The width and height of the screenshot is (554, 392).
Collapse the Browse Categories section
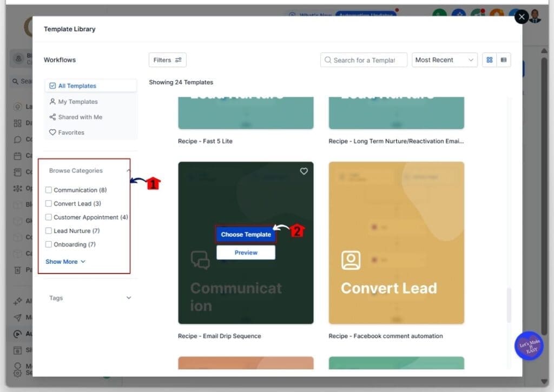pos(128,170)
